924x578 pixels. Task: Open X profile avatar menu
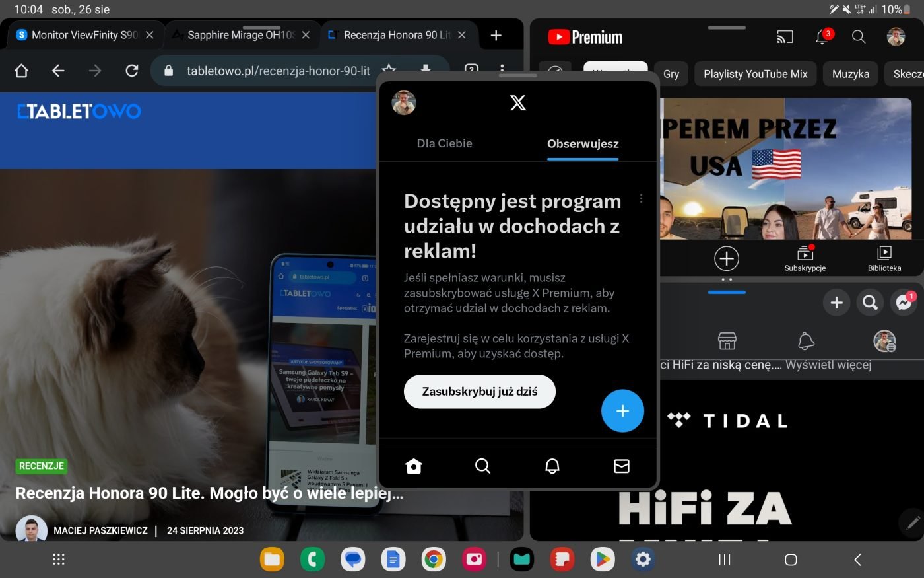[404, 102]
